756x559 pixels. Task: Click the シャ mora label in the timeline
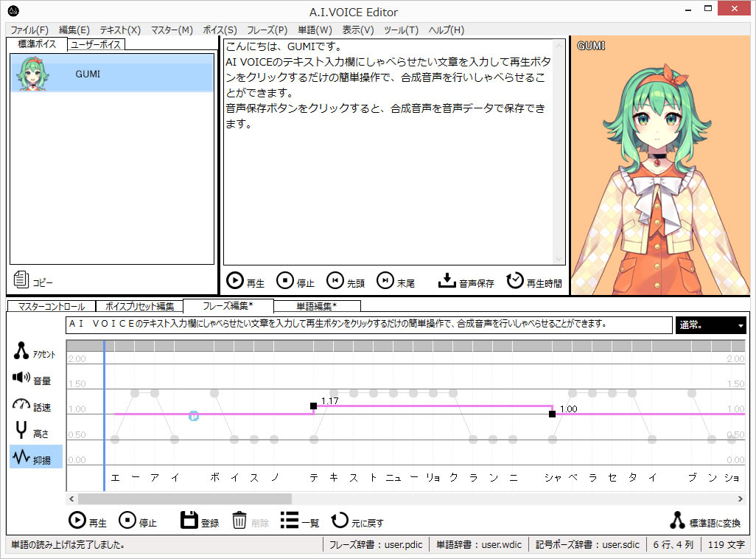pos(553,477)
